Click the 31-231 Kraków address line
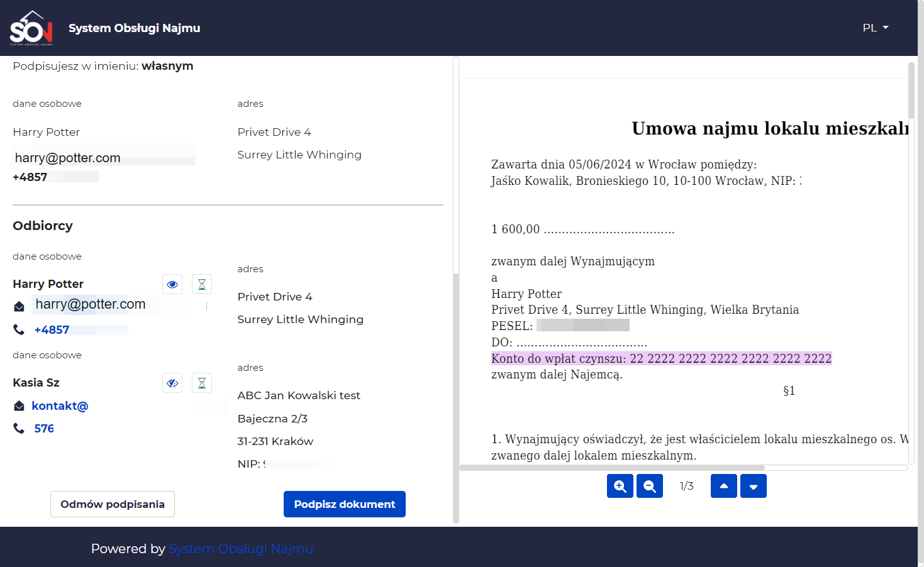 click(x=276, y=441)
